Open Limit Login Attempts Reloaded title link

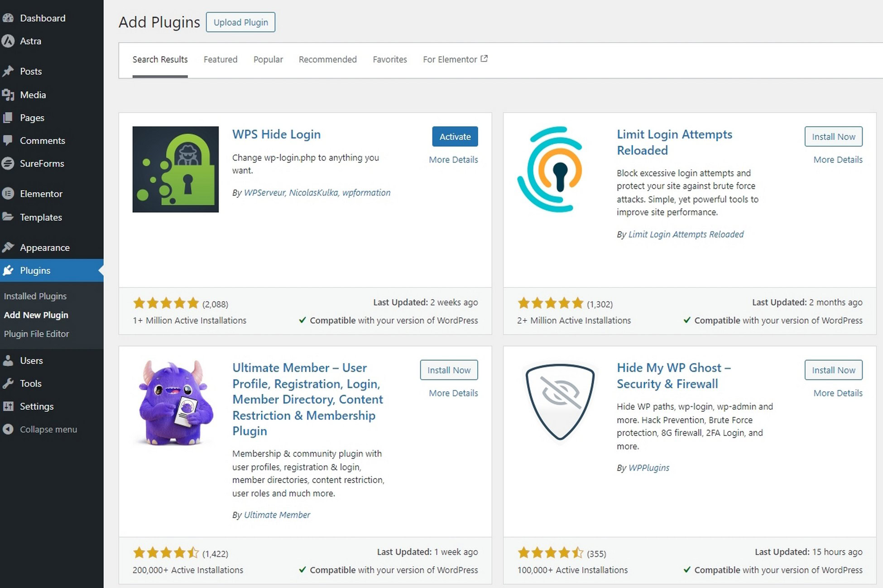tap(674, 142)
